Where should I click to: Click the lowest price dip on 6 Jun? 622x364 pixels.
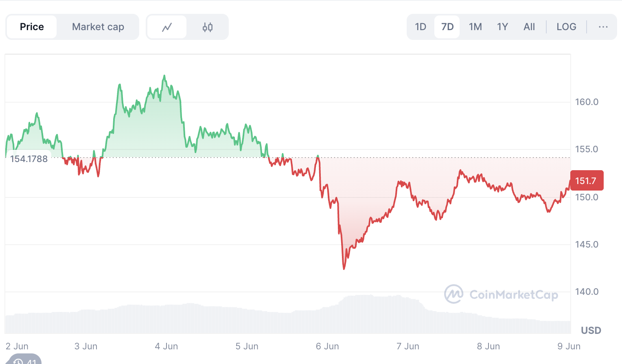coord(344,269)
